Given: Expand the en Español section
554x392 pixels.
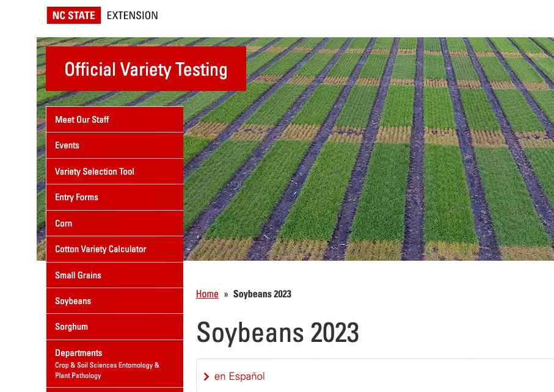Looking at the screenshot, I should pos(375,377).
